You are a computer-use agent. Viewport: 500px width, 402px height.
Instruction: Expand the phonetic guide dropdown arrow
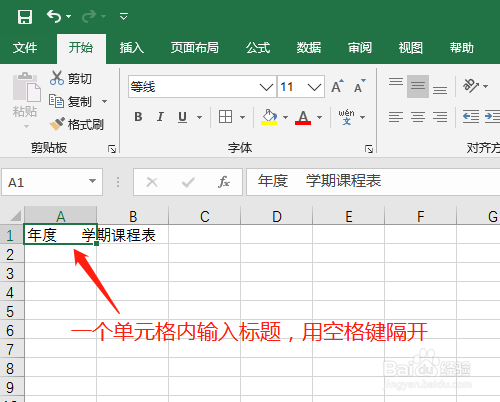362,117
